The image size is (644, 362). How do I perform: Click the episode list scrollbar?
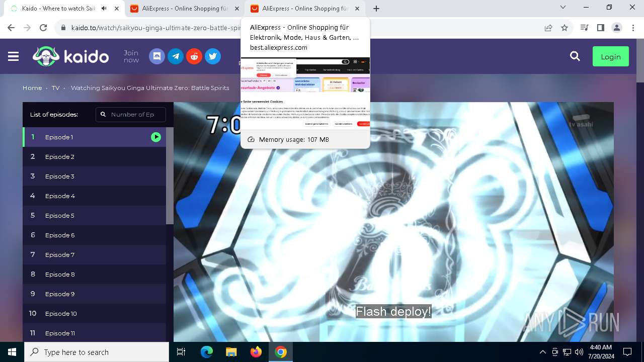pyautogui.click(x=170, y=176)
